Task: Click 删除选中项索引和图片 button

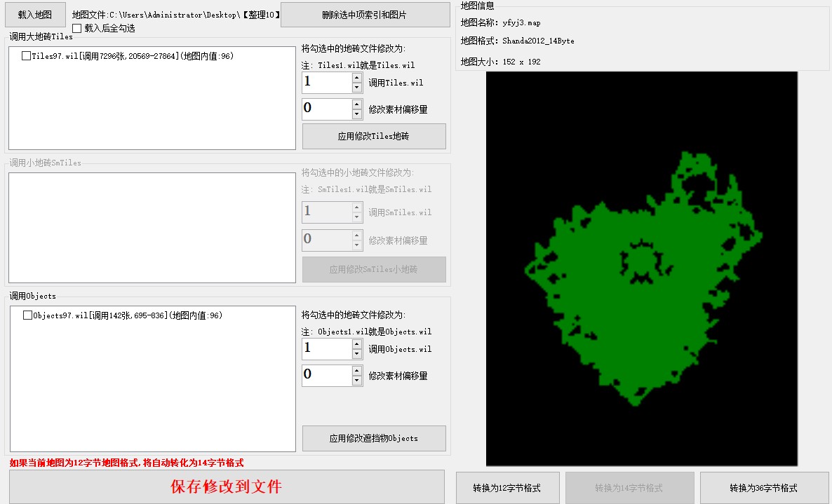Action: point(365,15)
